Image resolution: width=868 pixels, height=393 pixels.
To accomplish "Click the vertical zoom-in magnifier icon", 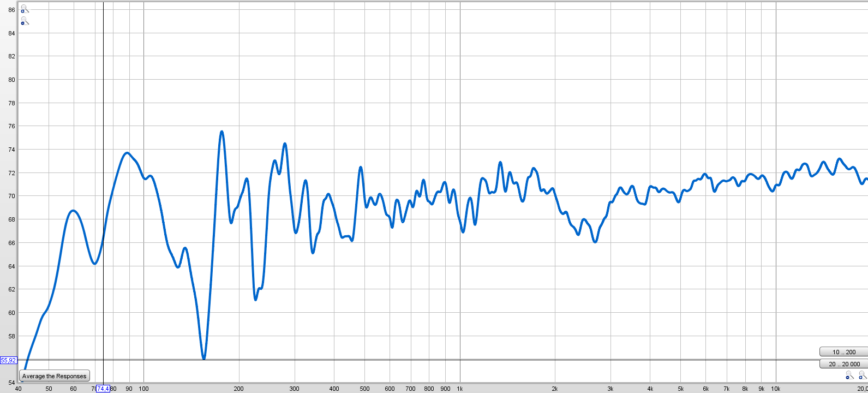I will click(24, 9).
